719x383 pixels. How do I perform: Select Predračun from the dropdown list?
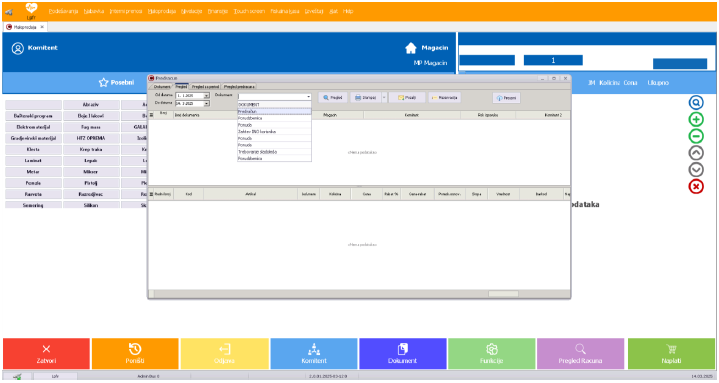coord(274,111)
